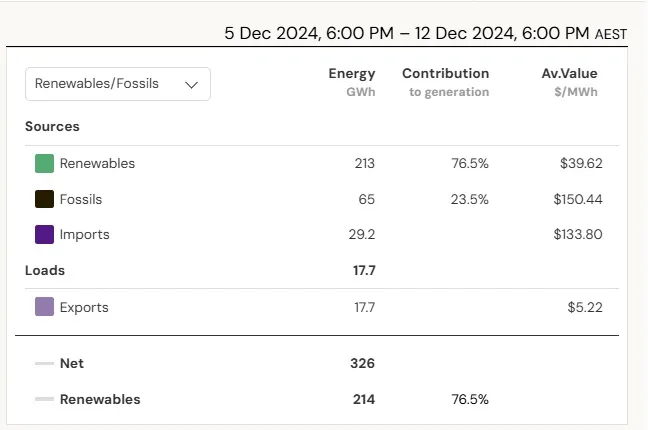Click the 29.2 Imports energy value
Viewport: 648px width, 430px height.
[x=362, y=234]
